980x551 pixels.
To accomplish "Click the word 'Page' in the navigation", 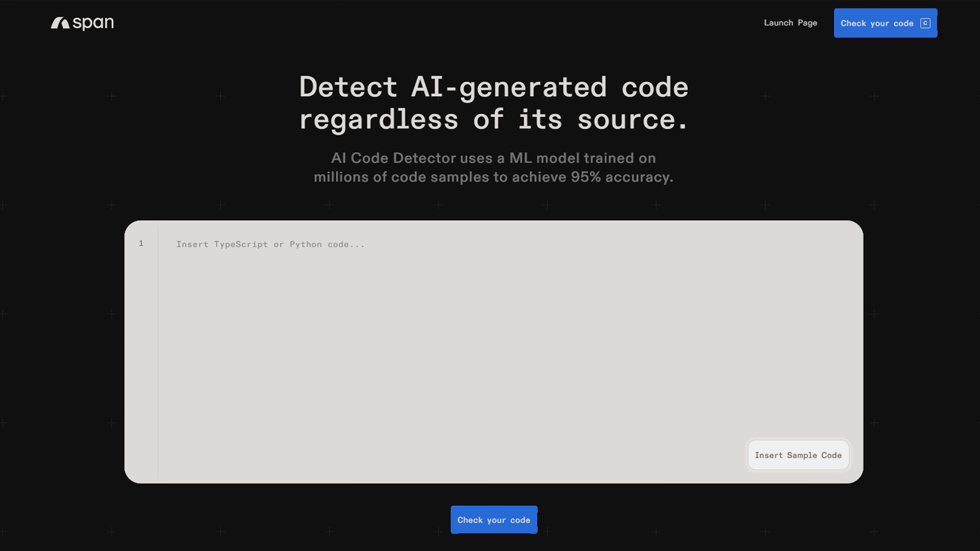I will 807,23.
